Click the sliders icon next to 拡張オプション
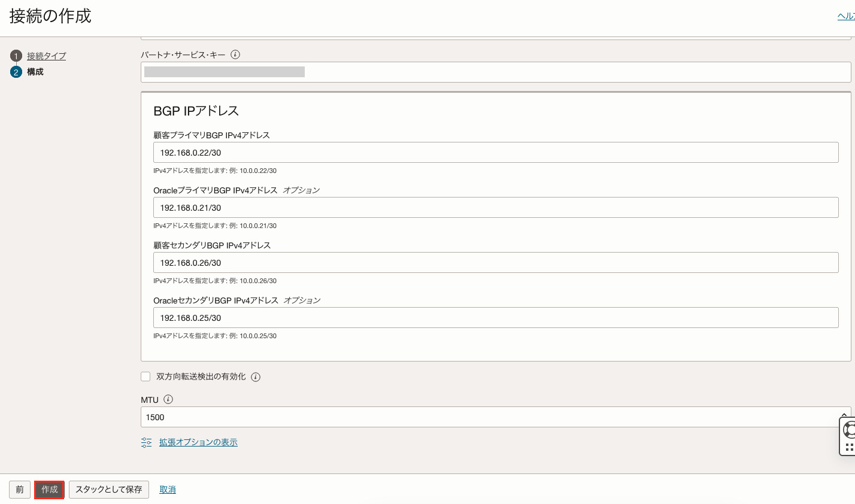Image resolution: width=855 pixels, height=504 pixels. point(147,442)
